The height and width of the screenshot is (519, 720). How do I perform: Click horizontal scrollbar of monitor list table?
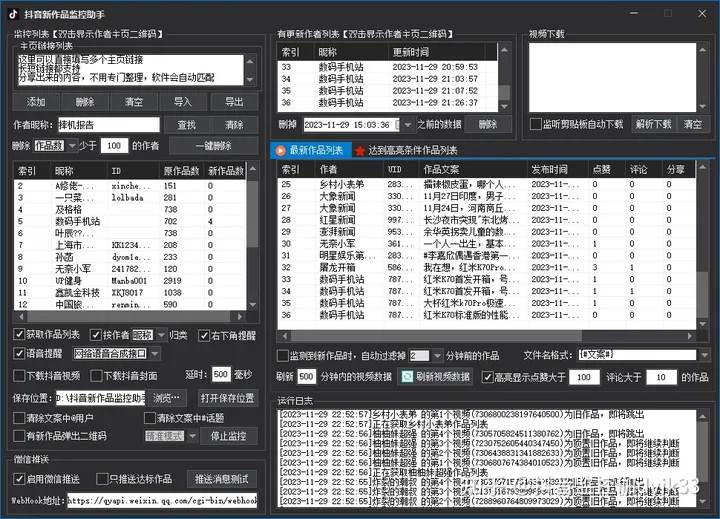pos(131,316)
